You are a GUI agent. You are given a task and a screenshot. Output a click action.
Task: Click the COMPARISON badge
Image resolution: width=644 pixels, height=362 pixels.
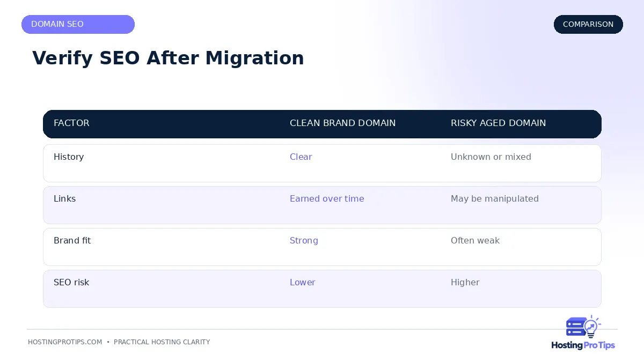[x=588, y=24]
